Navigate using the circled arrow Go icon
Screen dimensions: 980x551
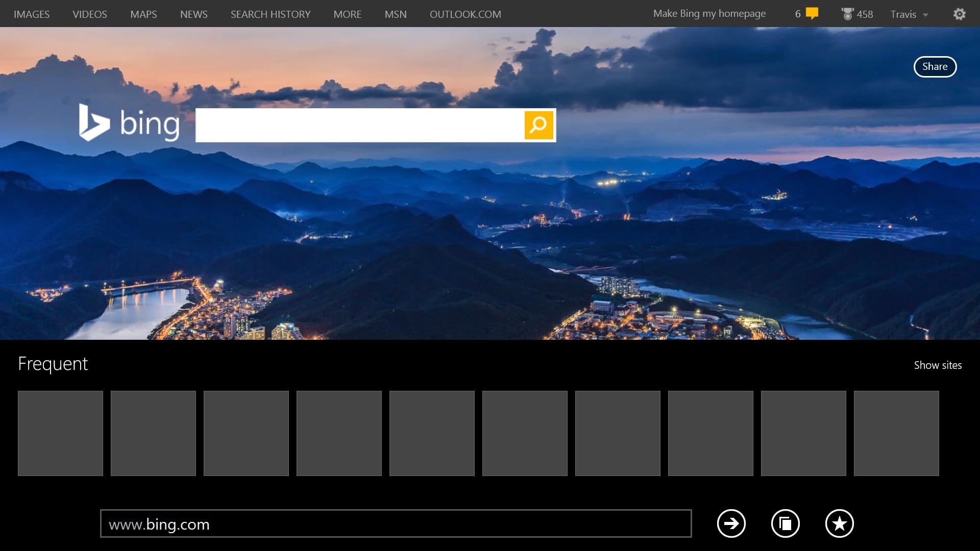pyautogui.click(x=731, y=523)
